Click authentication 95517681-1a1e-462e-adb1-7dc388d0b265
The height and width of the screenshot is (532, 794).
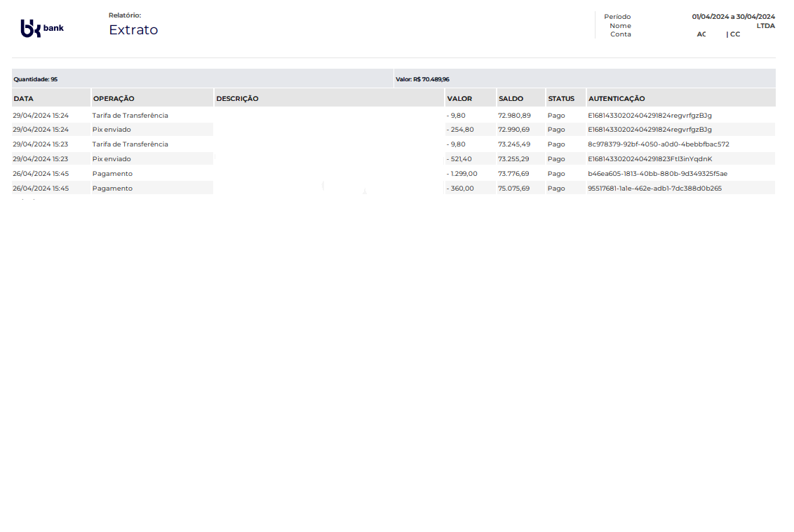pos(654,189)
